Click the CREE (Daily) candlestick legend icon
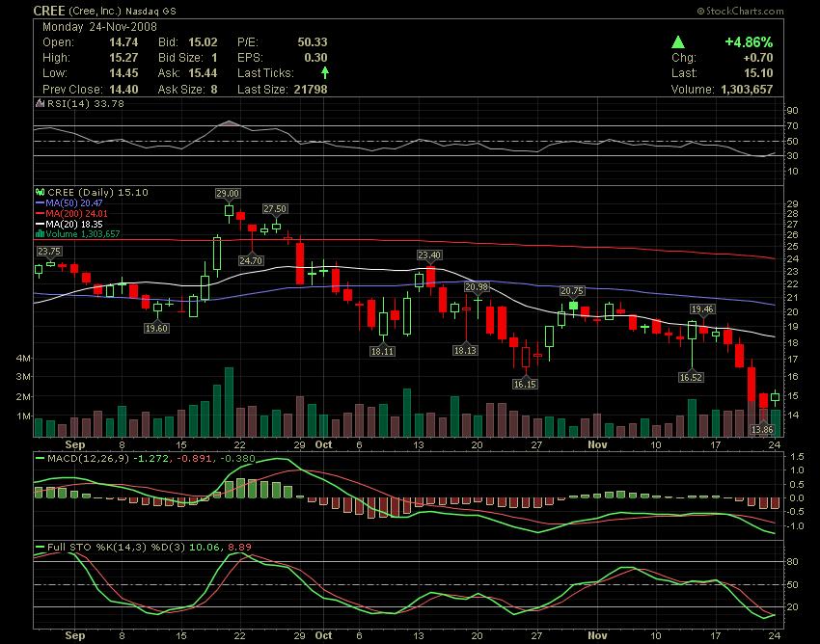 (x=40, y=193)
